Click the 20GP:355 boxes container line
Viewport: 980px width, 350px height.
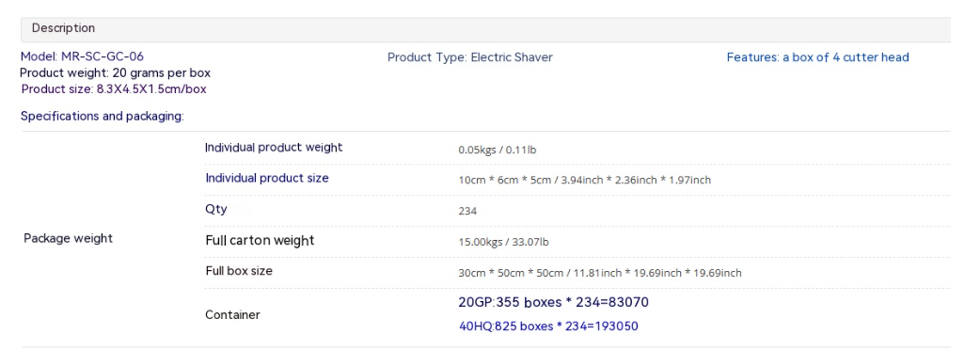pyautogui.click(x=554, y=303)
